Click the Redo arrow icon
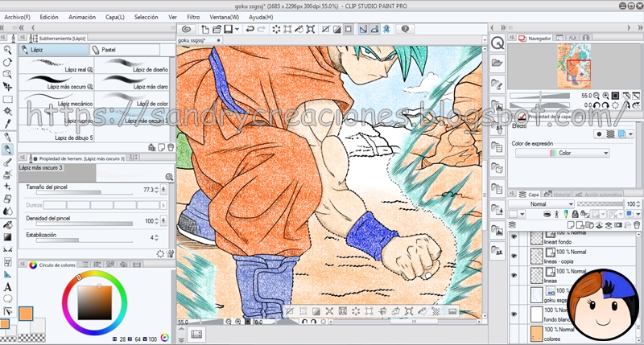This screenshot has width=644, height=345. pos(261,29)
